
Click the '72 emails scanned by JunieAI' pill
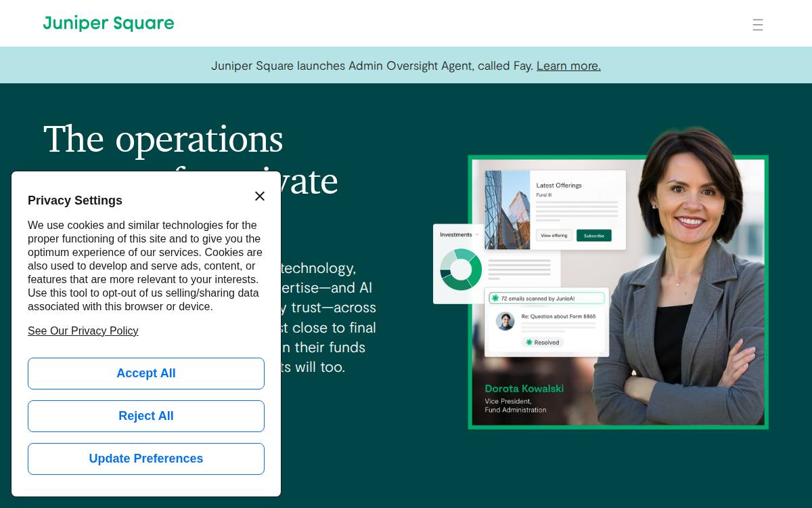[547, 298]
